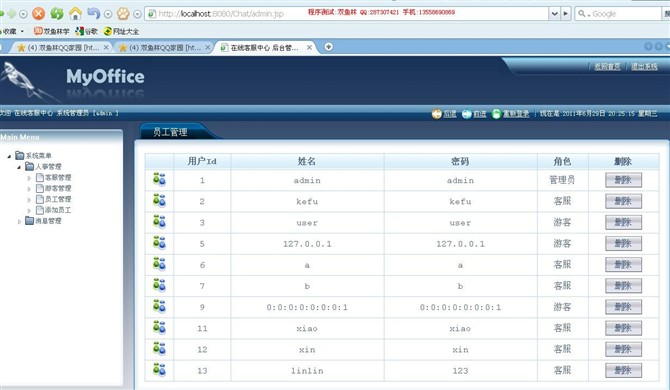Click user icon in Id 6 row
The height and width of the screenshot is (390, 670).
pos(159,264)
